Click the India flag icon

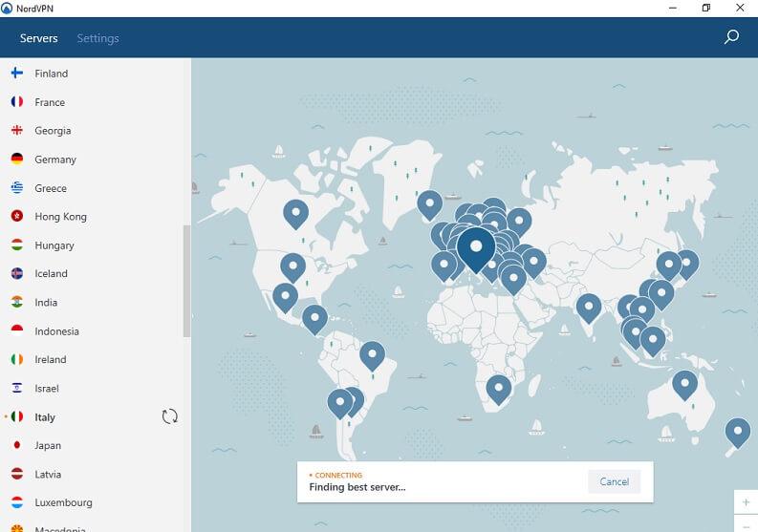(x=17, y=302)
